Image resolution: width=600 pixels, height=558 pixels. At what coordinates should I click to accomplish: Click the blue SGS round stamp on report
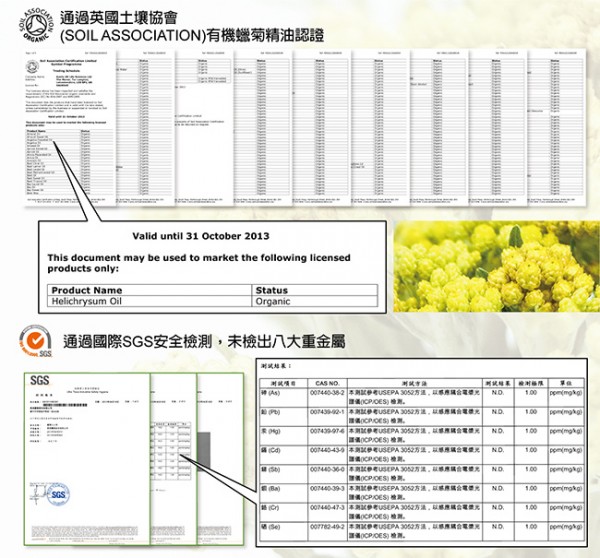[x=58, y=494]
